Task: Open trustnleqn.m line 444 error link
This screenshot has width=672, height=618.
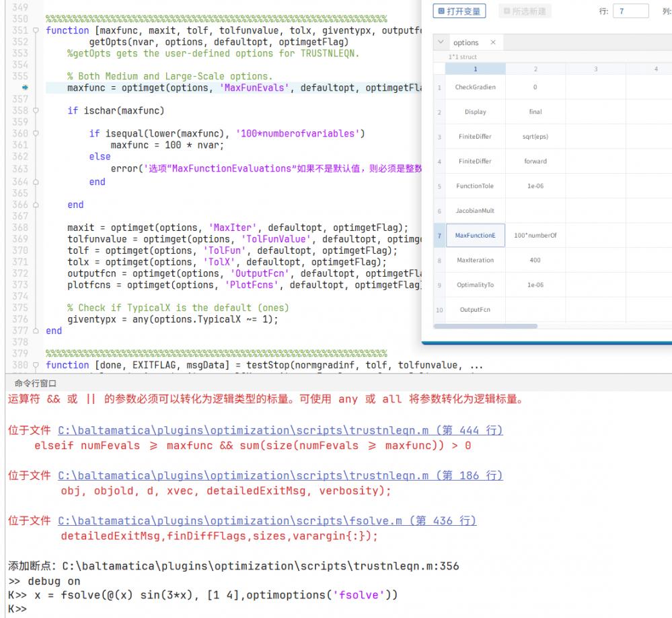Action: (x=281, y=430)
